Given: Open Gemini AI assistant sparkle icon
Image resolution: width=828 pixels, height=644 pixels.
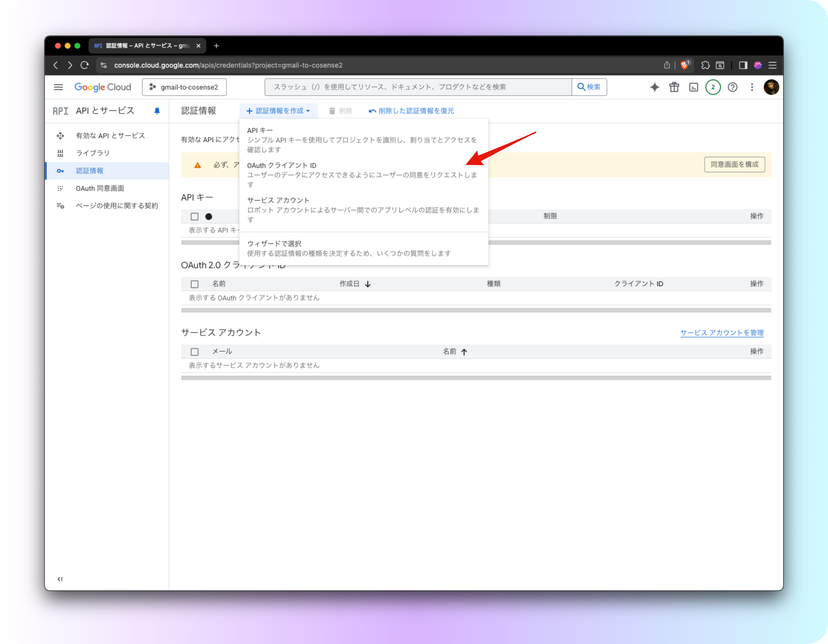Looking at the screenshot, I should [x=654, y=87].
